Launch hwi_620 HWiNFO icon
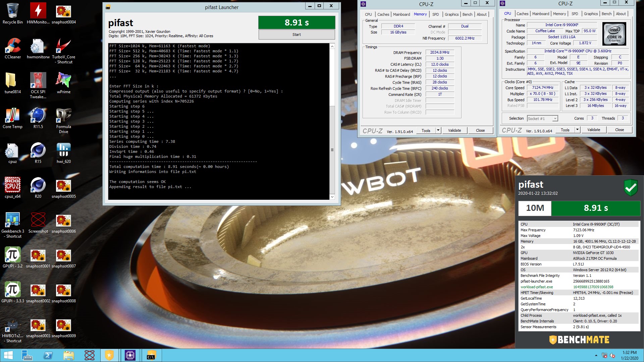 (x=64, y=153)
